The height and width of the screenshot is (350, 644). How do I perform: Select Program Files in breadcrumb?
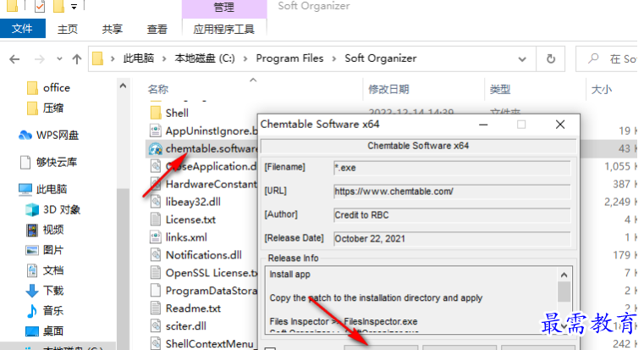[x=289, y=58]
